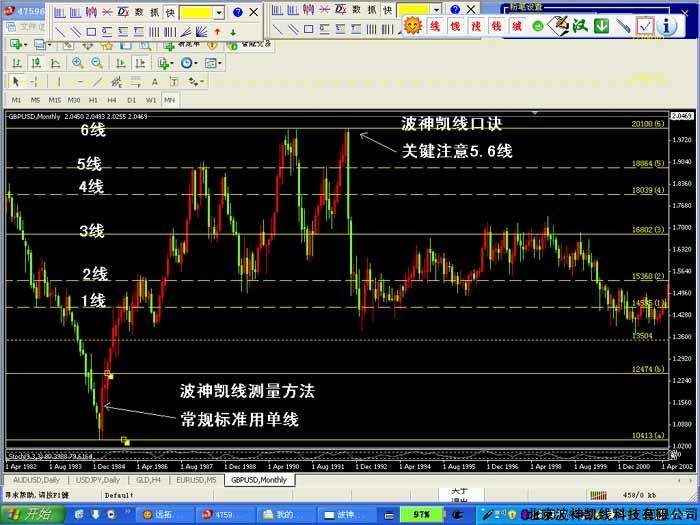Open the AUDUSD,Daily chart tab
Screen dimensions: 700x525
coord(36,480)
